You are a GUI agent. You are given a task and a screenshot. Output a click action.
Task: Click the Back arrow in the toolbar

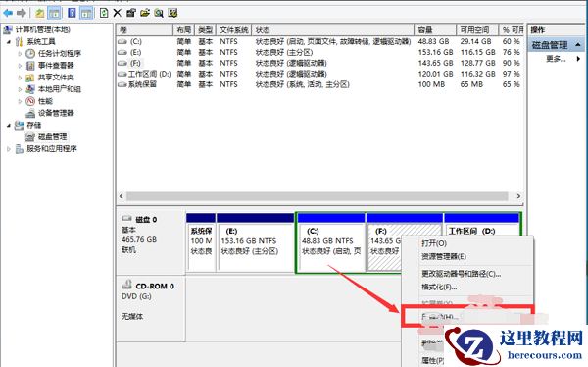(8, 13)
